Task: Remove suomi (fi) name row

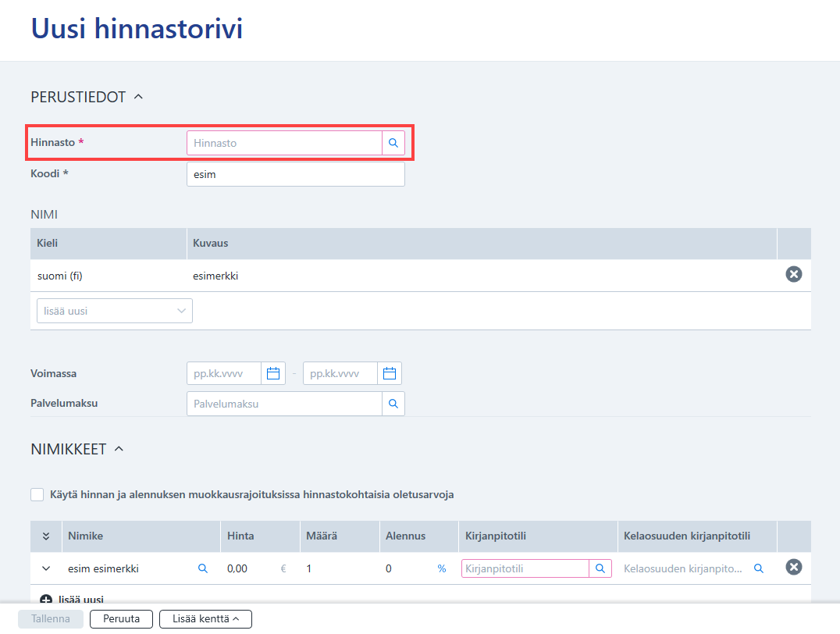Action: click(x=793, y=274)
